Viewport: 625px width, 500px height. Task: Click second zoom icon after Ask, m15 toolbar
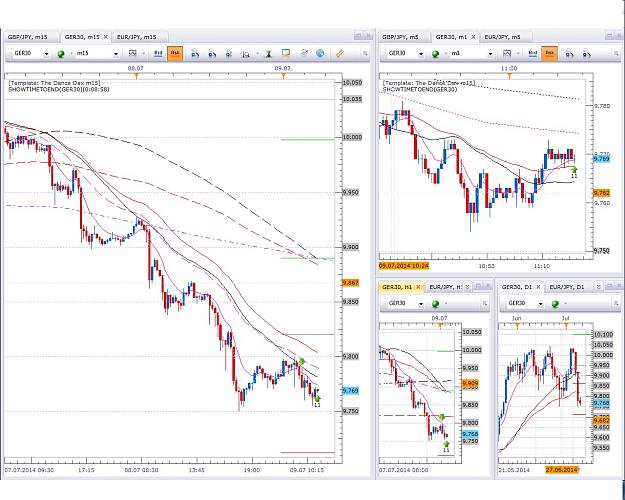pos(212,54)
